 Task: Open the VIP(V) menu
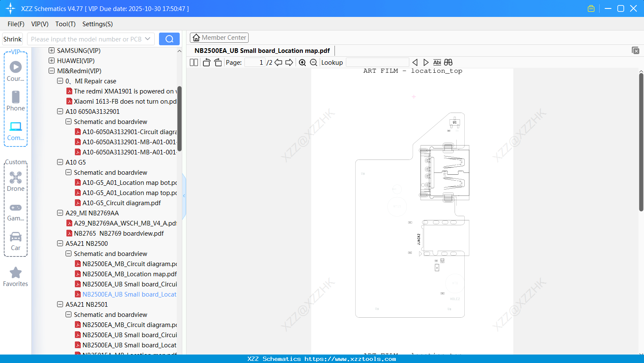(40, 24)
